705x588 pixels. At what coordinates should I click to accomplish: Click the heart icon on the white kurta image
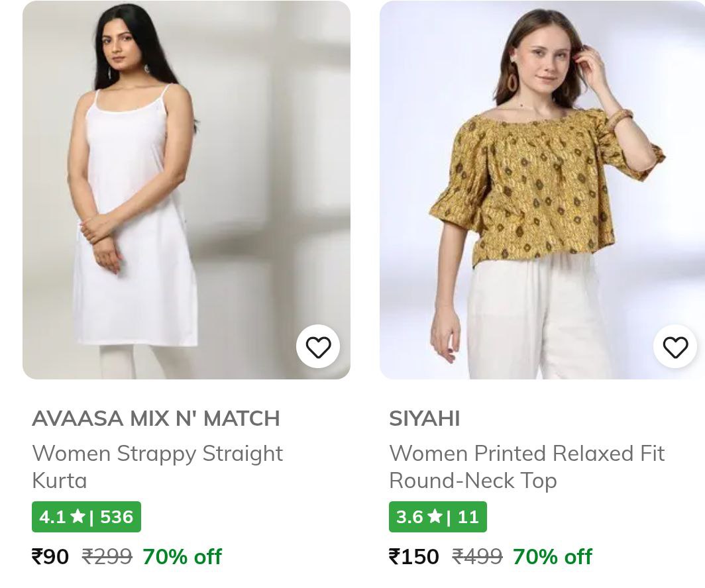tap(318, 346)
